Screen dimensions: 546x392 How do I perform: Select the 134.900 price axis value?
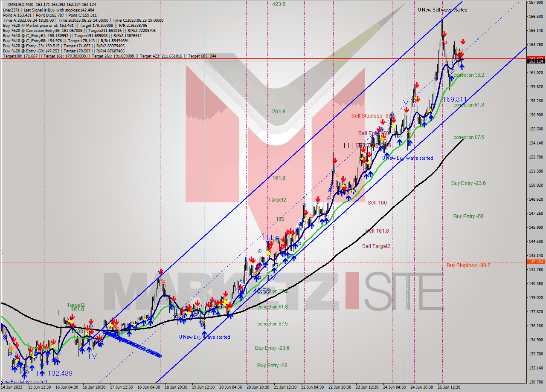(x=536, y=340)
